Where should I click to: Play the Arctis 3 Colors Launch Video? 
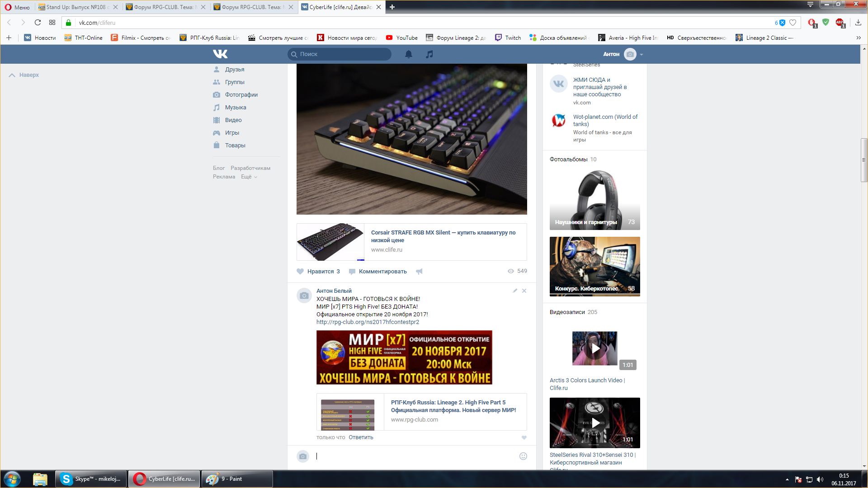pos(595,348)
